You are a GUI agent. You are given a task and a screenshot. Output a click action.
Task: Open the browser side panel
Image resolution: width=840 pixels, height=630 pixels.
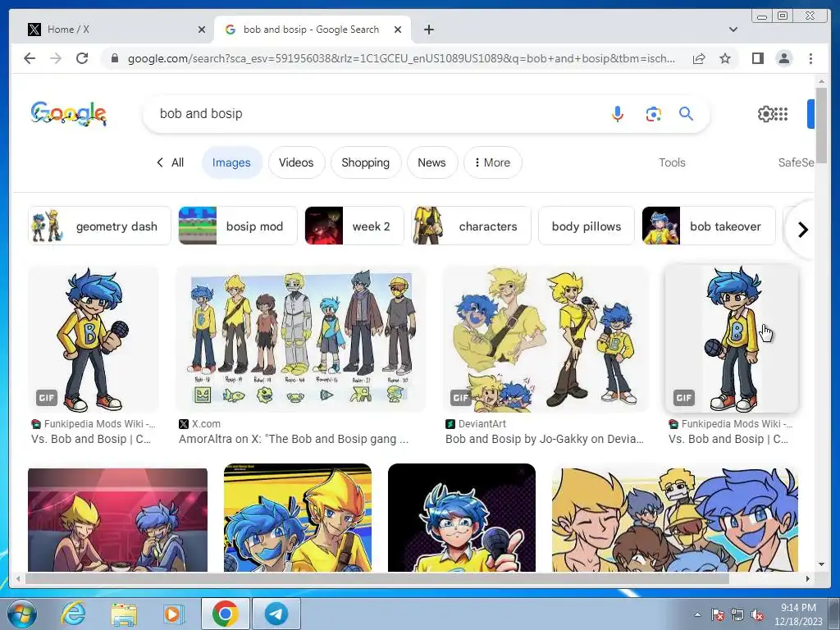[757, 58]
